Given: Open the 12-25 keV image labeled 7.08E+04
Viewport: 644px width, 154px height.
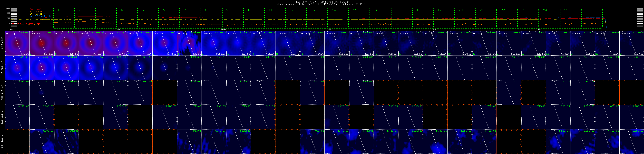Looking at the screenshot, I should point(140,92).
